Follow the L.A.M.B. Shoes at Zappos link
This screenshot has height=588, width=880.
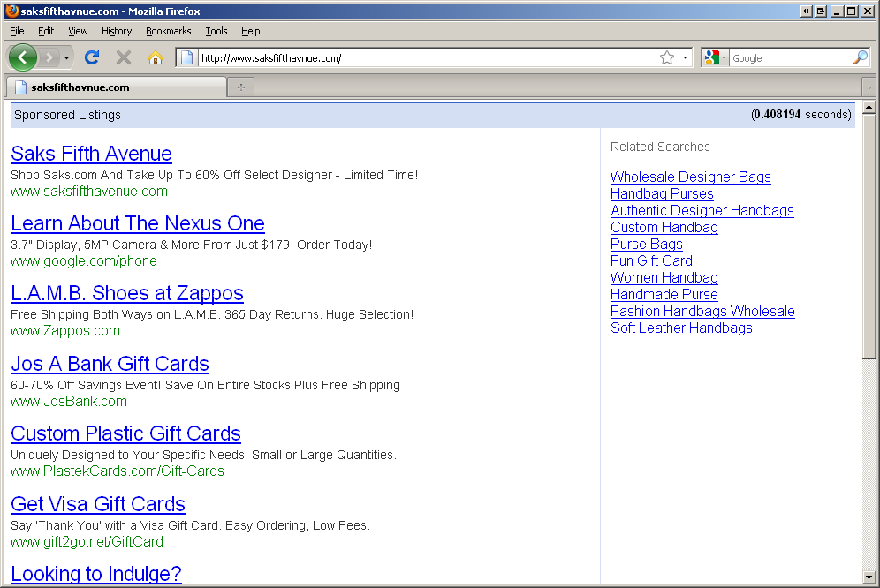coord(127,293)
